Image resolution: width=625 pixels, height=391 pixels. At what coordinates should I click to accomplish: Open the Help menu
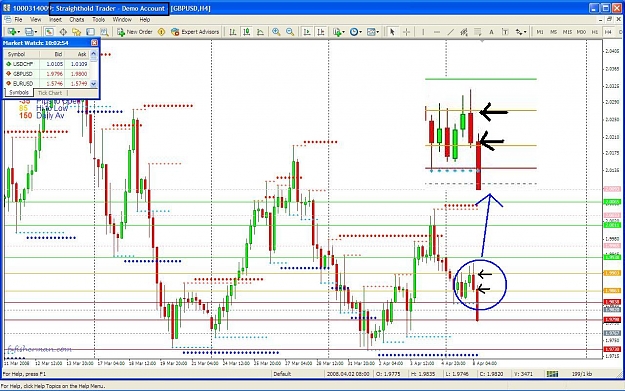point(145,20)
